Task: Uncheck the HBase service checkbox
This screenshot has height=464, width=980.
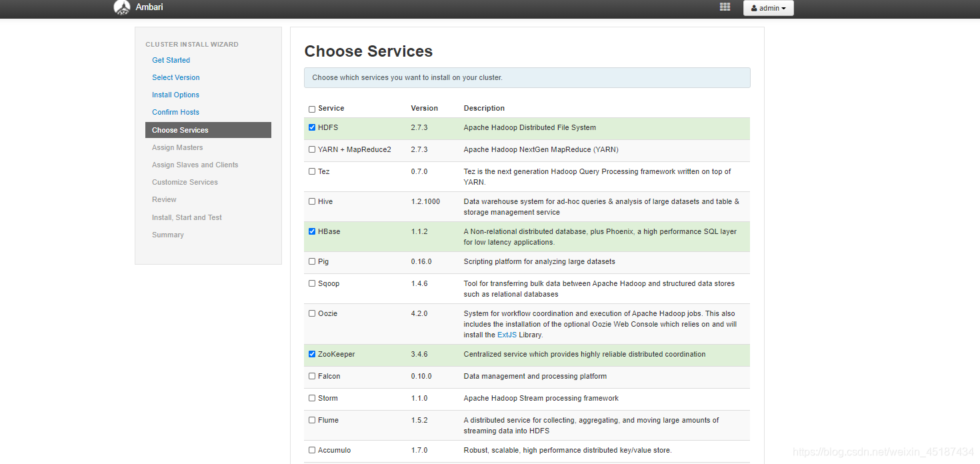Action: tap(312, 231)
